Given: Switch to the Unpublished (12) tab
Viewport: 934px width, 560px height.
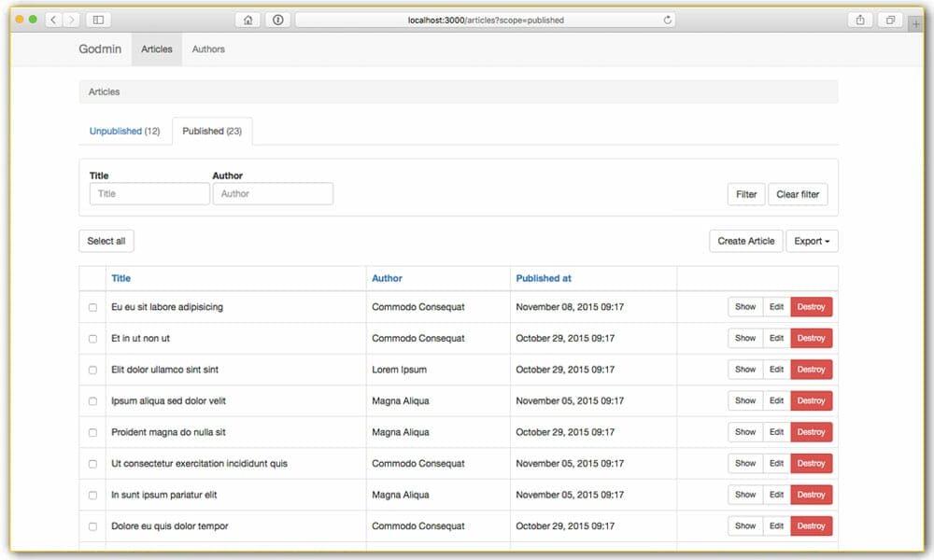Looking at the screenshot, I should tap(124, 131).
